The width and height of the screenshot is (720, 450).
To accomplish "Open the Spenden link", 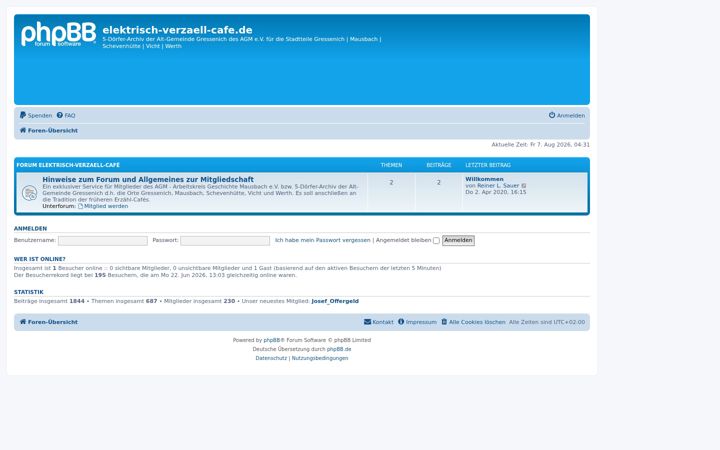I will [40, 116].
